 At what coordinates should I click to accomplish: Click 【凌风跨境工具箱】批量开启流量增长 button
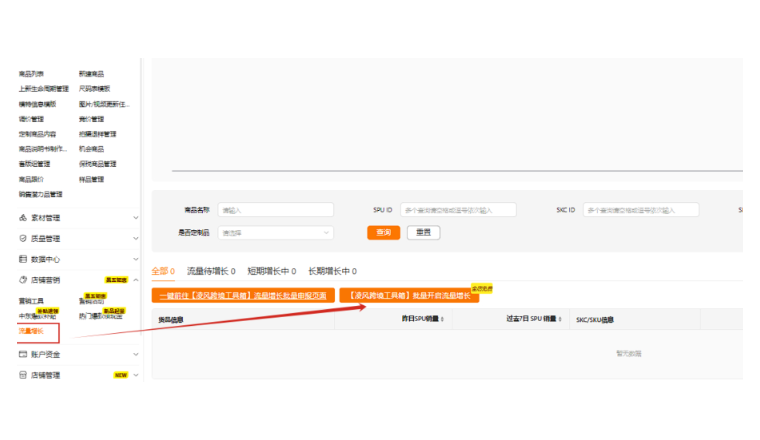409,295
